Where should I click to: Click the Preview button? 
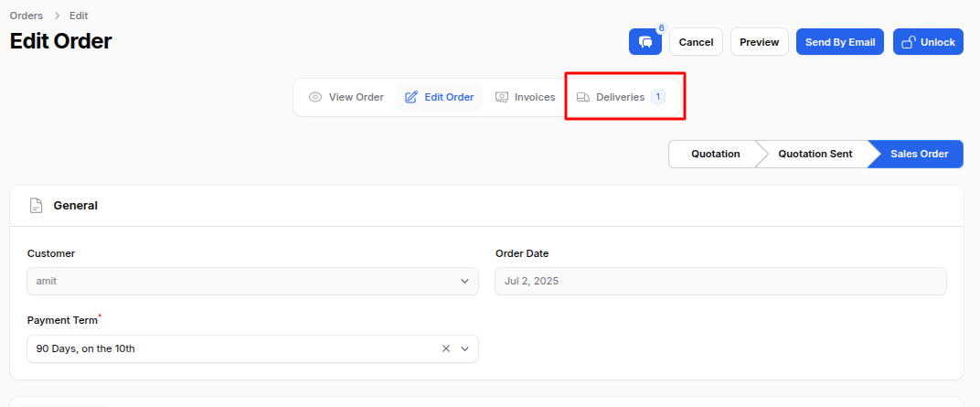click(760, 42)
